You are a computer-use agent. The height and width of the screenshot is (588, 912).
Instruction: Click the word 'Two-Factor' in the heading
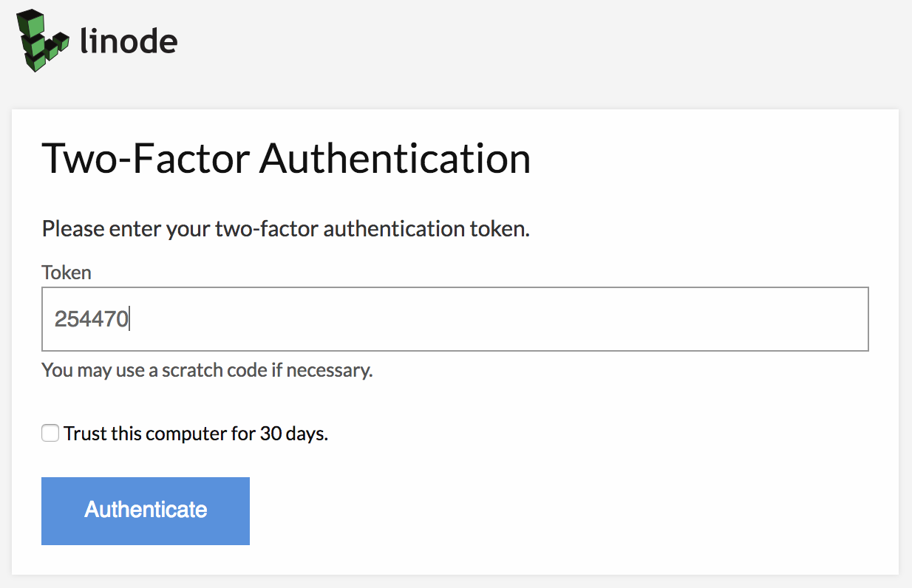[x=146, y=159]
